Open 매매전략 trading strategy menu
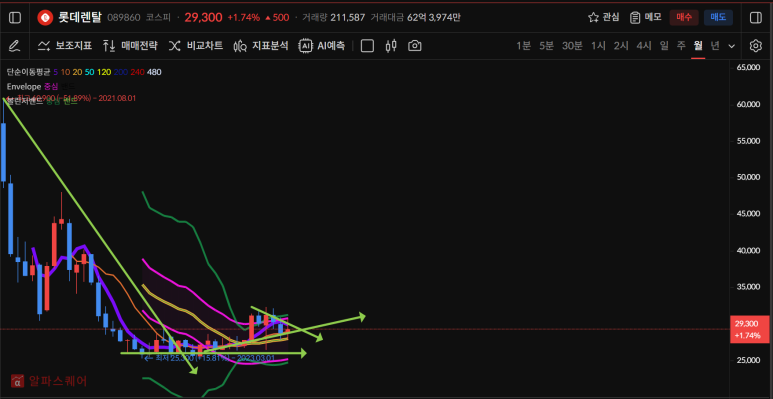 pos(130,46)
